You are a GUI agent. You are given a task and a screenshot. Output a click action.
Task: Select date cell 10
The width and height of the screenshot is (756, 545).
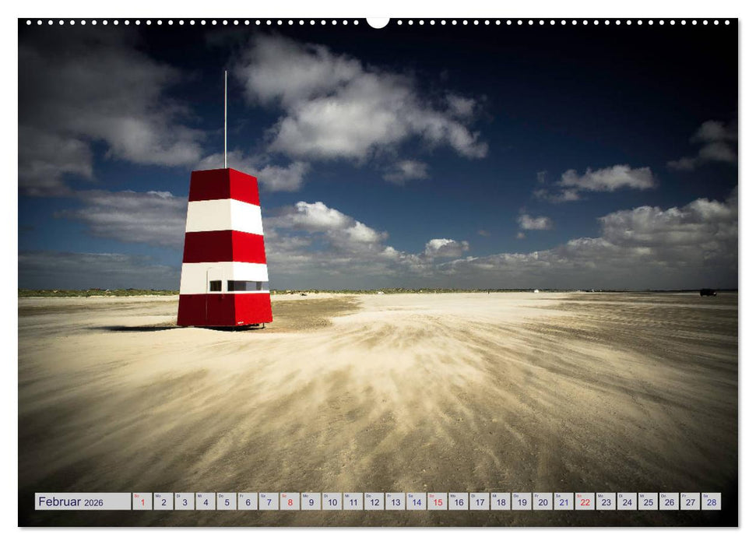point(332,501)
